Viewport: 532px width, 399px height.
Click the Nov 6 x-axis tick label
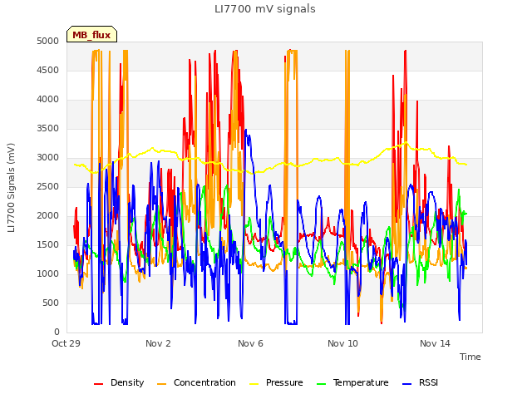click(x=250, y=343)
